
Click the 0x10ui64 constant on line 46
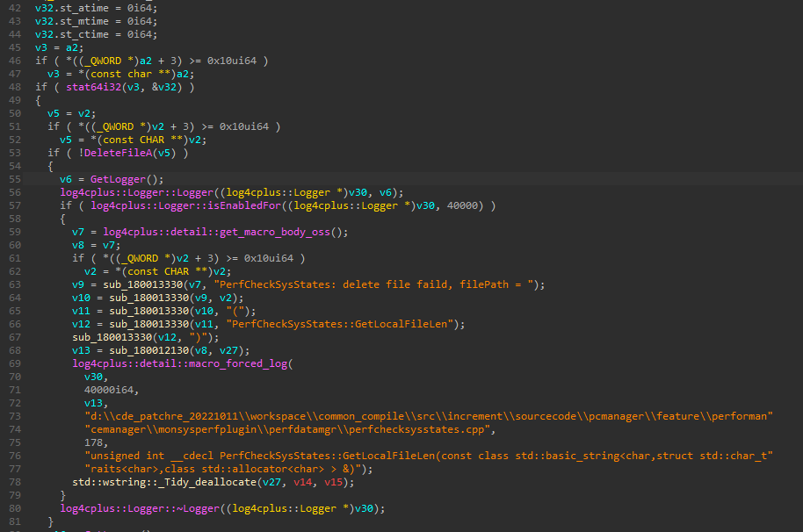click(x=231, y=61)
